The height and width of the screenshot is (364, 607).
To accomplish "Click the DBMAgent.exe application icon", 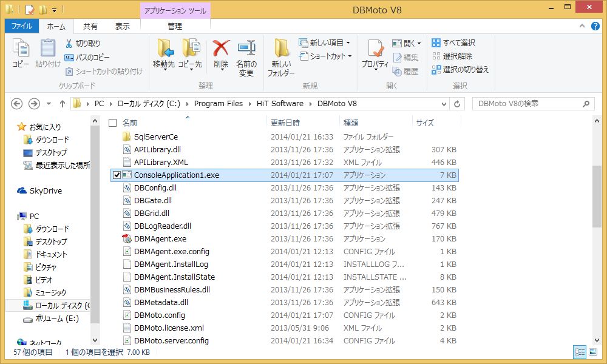I will (x=127, y=238).
